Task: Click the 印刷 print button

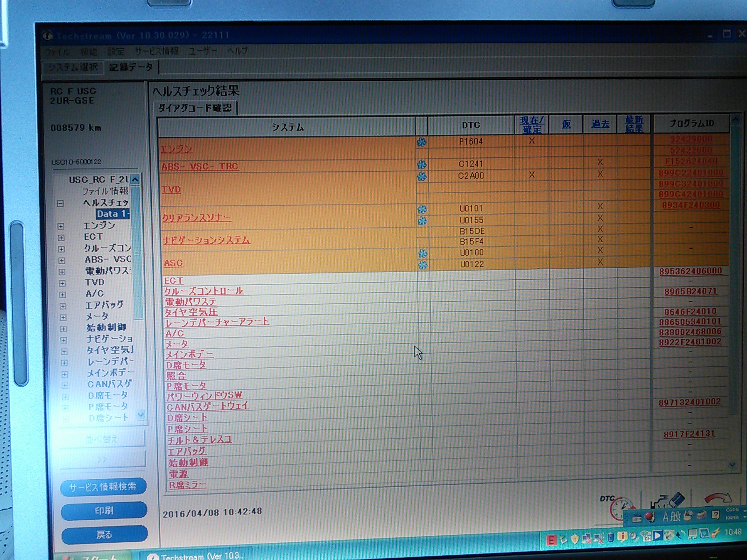Action: coord(104,511)
